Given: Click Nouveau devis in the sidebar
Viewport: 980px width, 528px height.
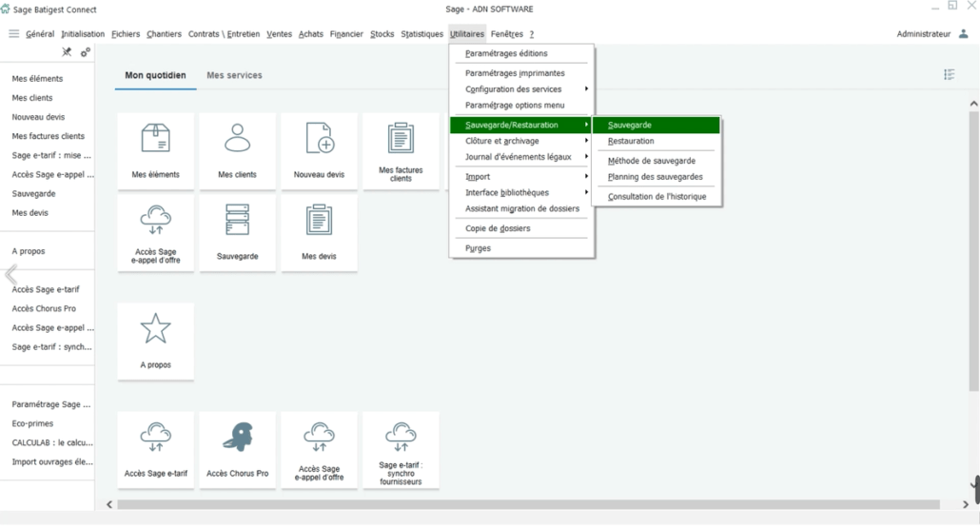Looking at the screenshot, I should coord(38,117).
